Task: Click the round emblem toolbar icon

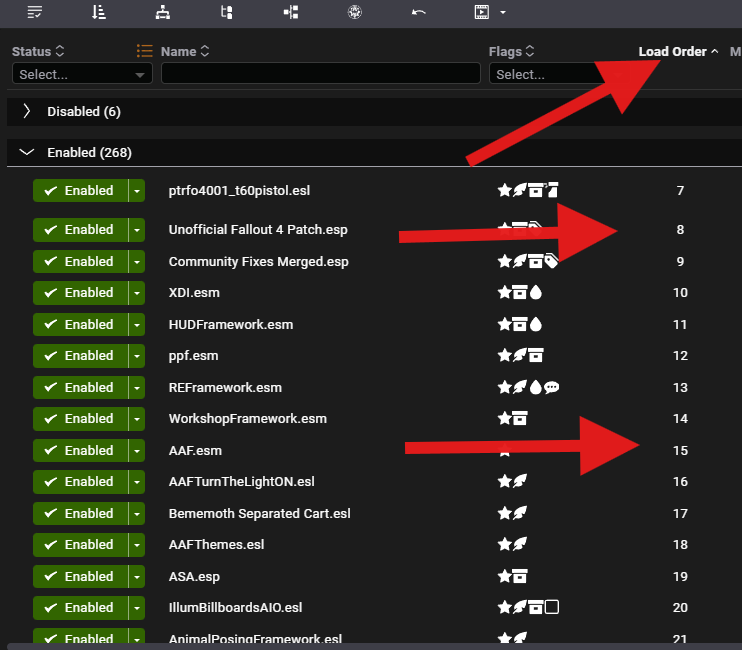Action: pos(355,12)
